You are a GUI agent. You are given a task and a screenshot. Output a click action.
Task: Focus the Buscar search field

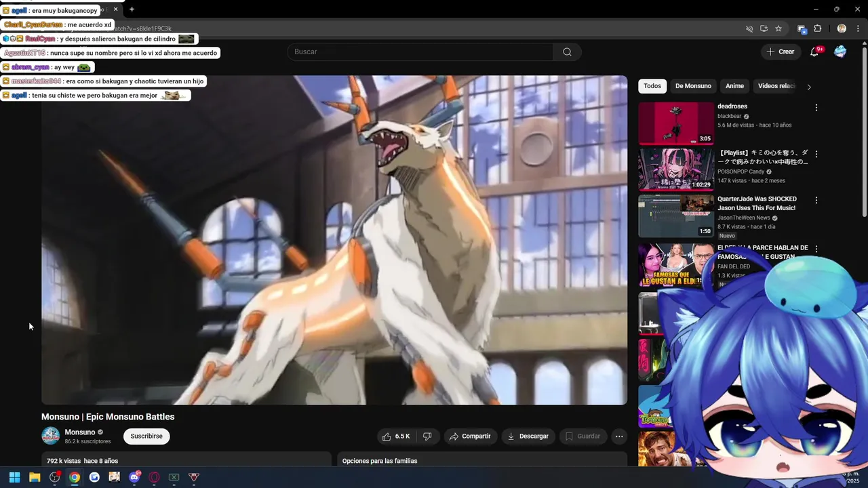(420, 52)
